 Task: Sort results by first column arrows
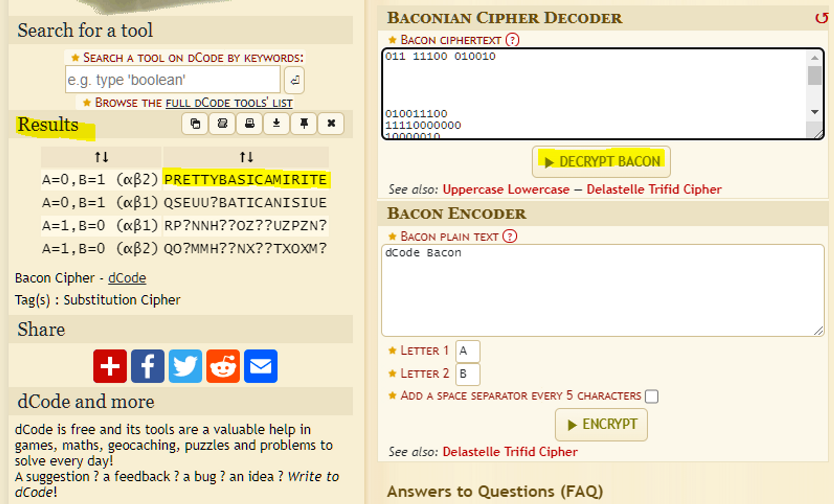point(101,157)
